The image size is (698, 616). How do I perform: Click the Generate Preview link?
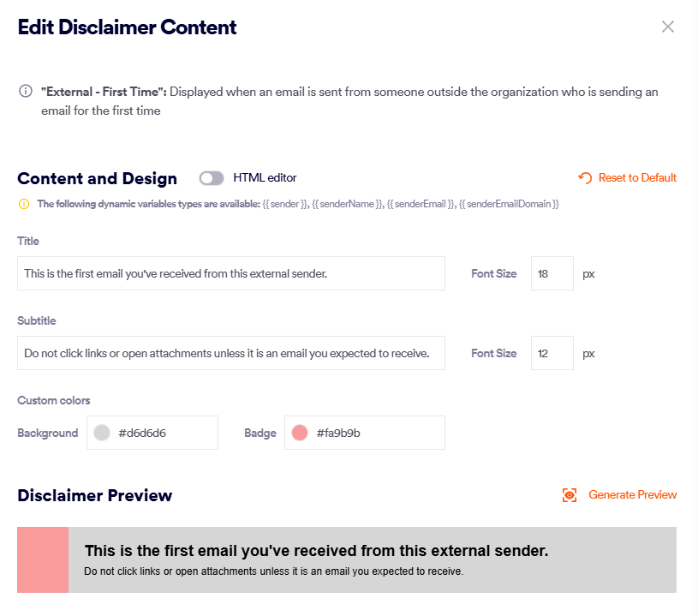click(x=632, y=495)
